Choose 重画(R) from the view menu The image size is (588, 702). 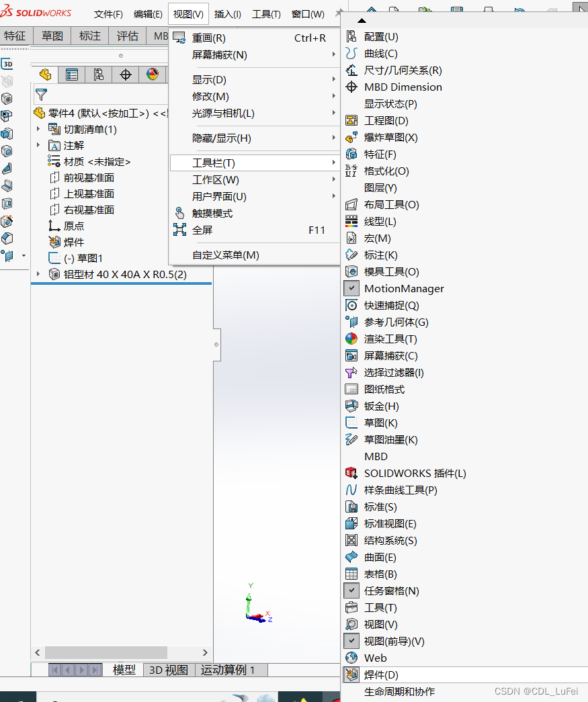click(x=255, y=38)
